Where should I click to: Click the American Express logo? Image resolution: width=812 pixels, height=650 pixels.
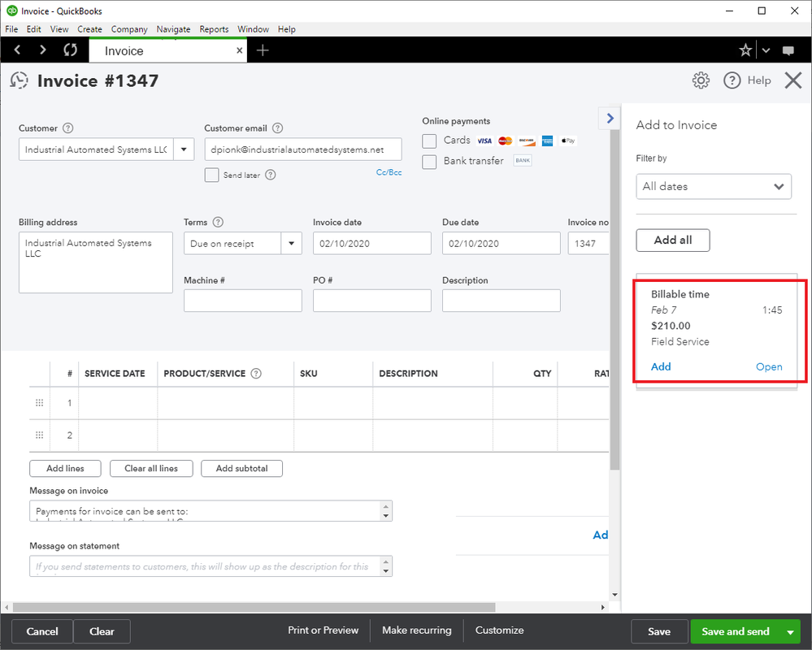tap(547, 141)
